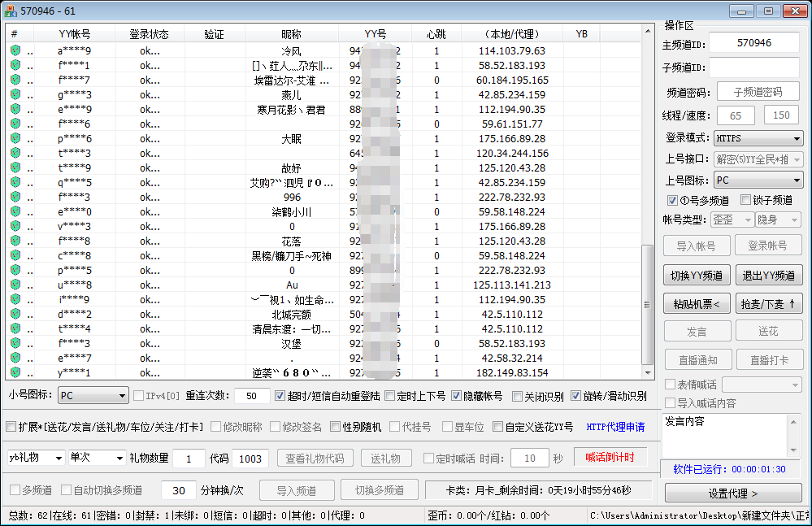The image size is (812, 526).
Task: Click 抢麦/下麦 button
Action: (769, 304)
